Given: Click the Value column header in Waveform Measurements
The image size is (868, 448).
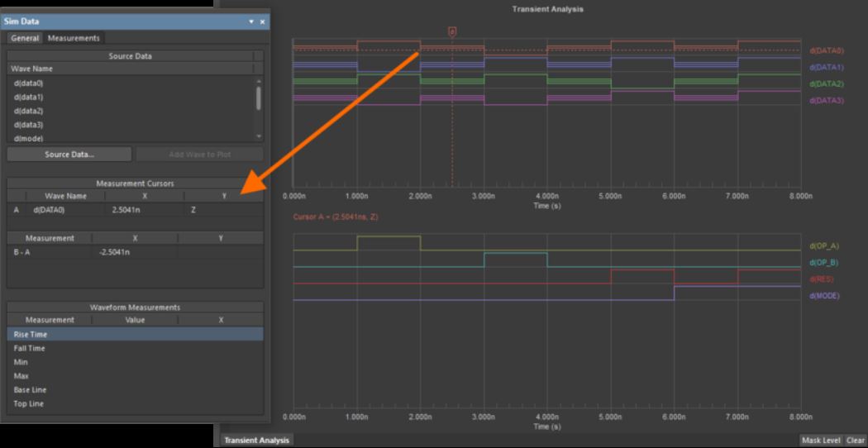Looking at the screenshot, I should click(135, 320).
